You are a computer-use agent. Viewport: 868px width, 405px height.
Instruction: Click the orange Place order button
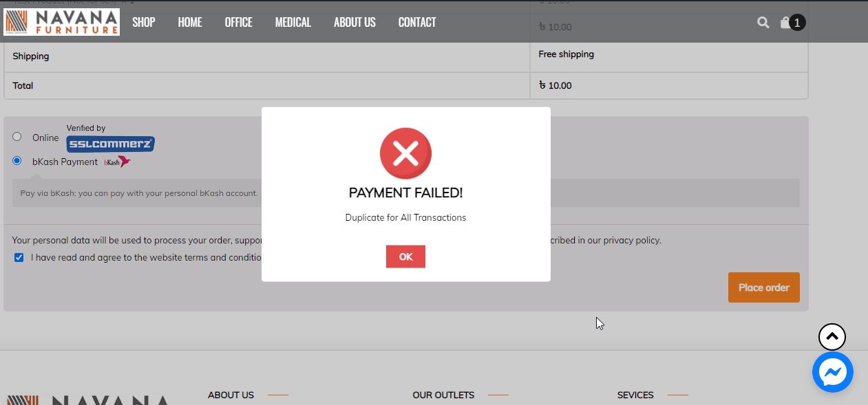[763, 287]
